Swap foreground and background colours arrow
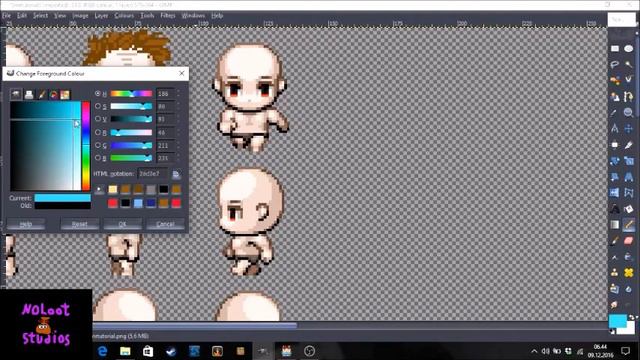This screenshot has height=360, width=640. coord(632,317)
